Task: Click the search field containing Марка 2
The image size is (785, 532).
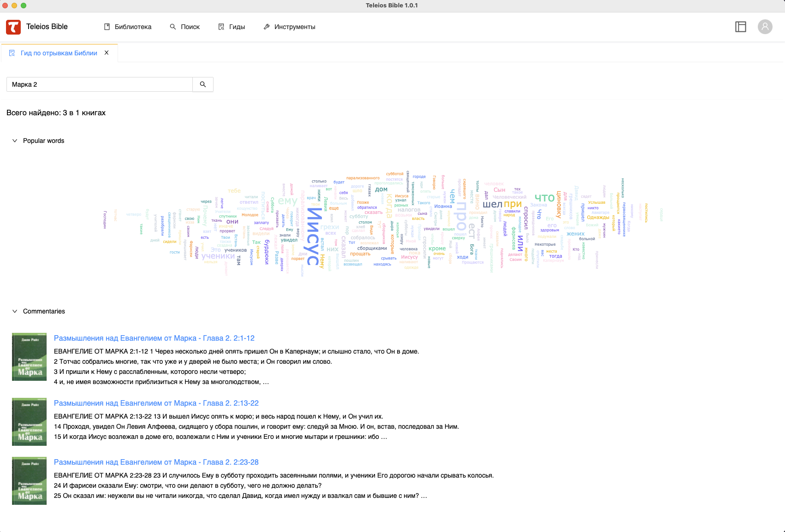Action: (99, 84)
